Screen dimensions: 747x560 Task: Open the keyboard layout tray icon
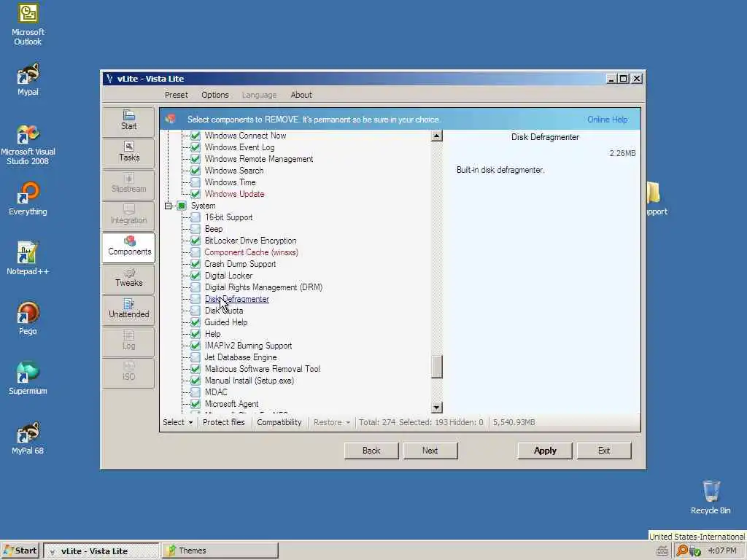click(662, 551)
